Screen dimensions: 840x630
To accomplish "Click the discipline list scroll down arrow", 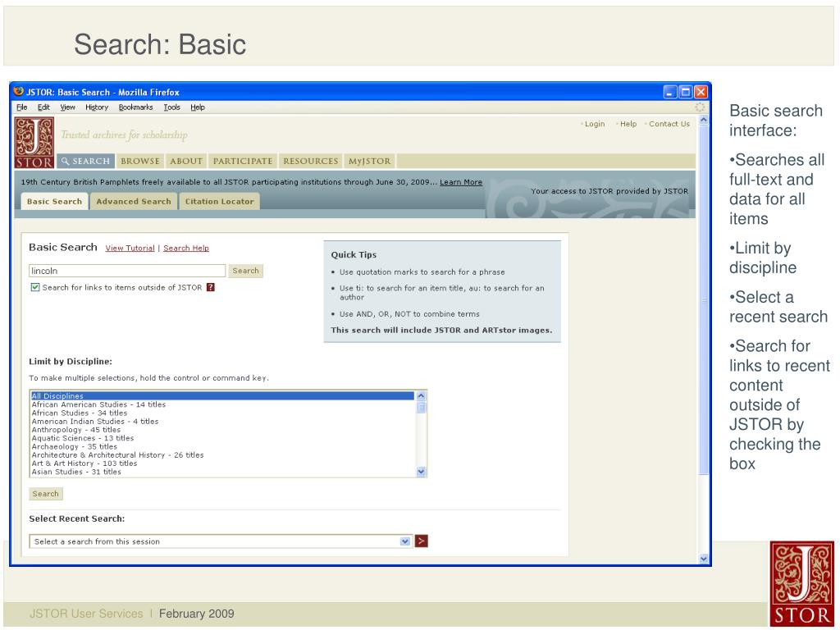I will [421, 472].
